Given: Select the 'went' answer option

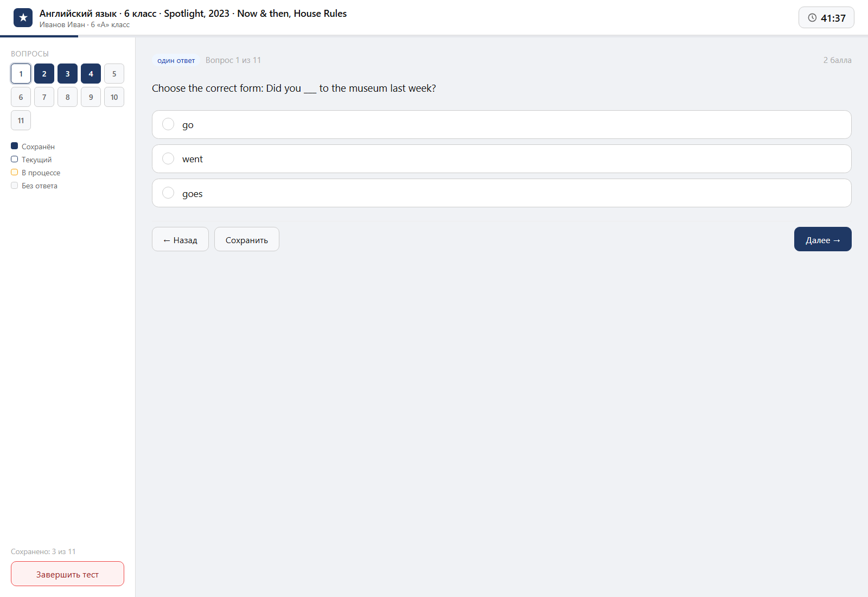Looking at the screenshot, I should [x=501, y=159].
